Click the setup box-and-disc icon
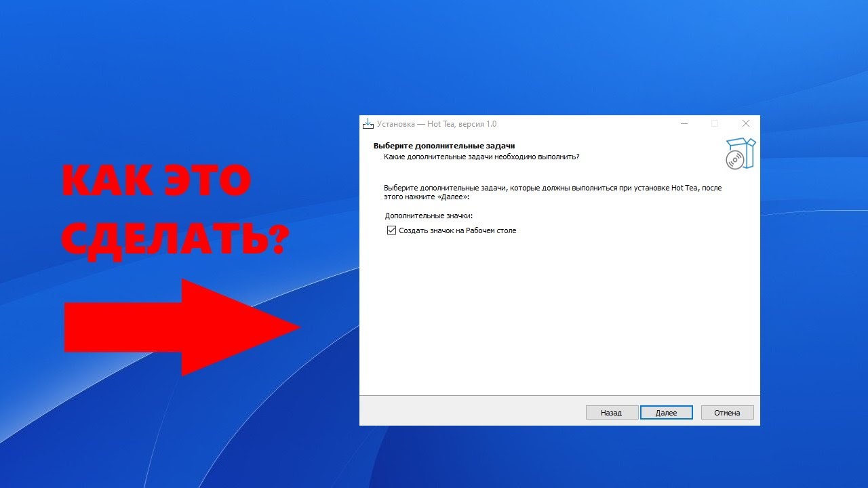The height and width of the screenshot is (488, 868). point(740,154)
